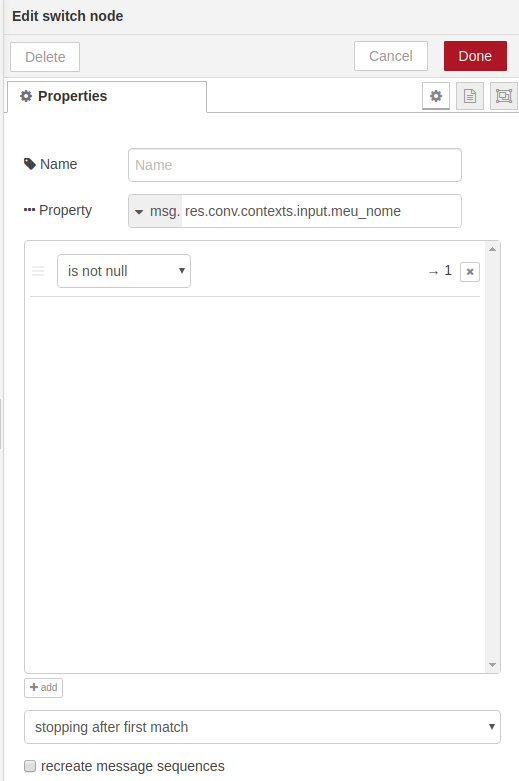Screen dimensions: 519x781
Task: Click the Property ellipsis icon
Action: pyautogui.click(x=29, y=210)
